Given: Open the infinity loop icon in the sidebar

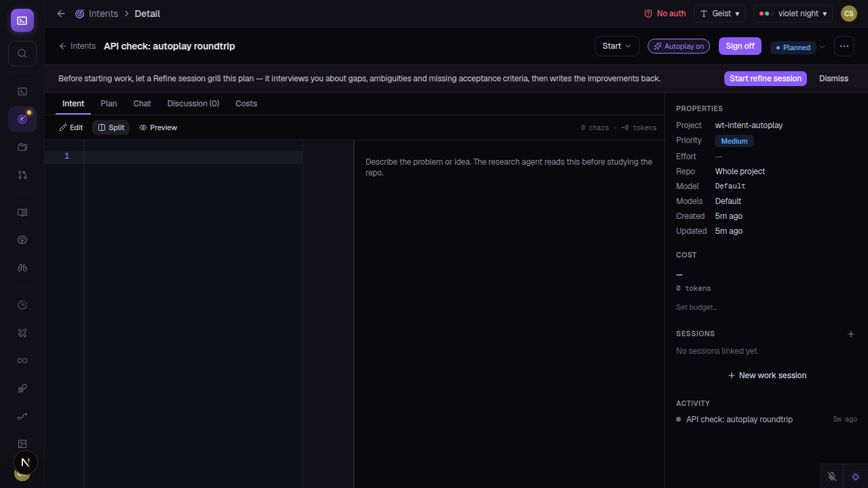Looking at the screenshot, I should (x=22, y=361).
